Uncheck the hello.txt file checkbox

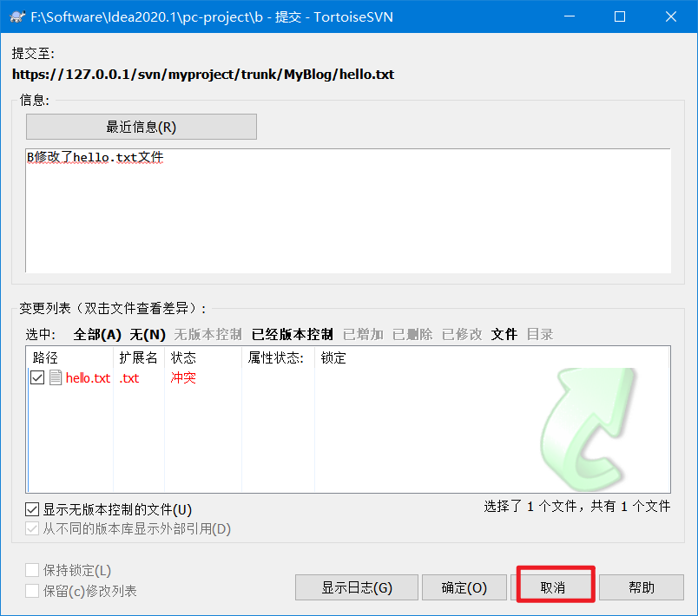(37, 377)
